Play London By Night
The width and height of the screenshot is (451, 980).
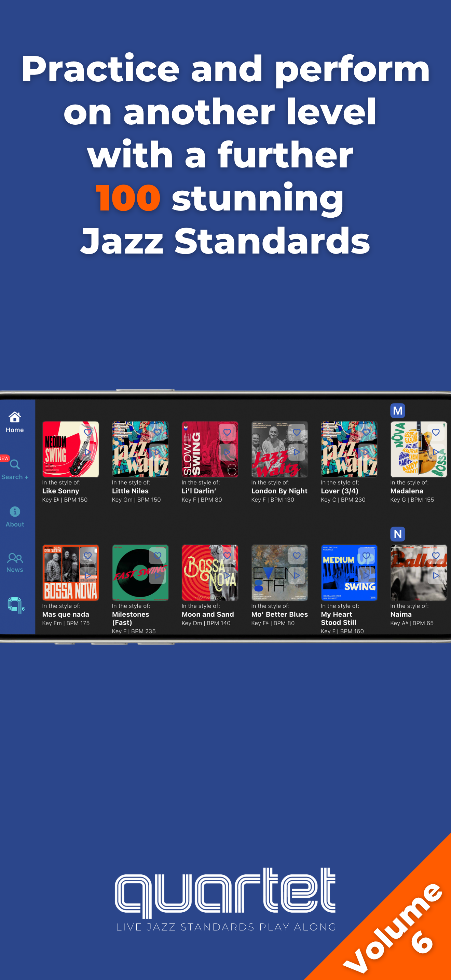[x=297, y=452]
